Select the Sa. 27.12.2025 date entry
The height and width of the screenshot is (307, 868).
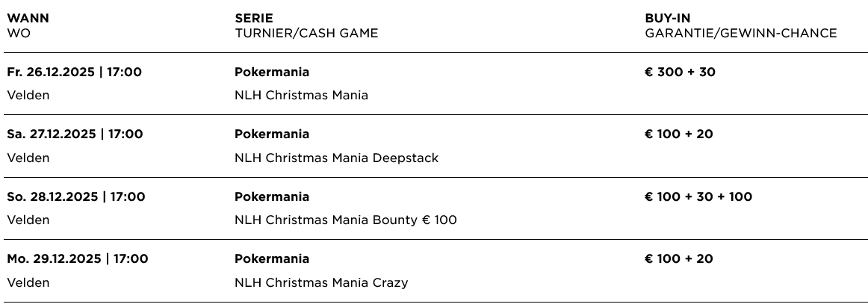click(x=75, y=134)
